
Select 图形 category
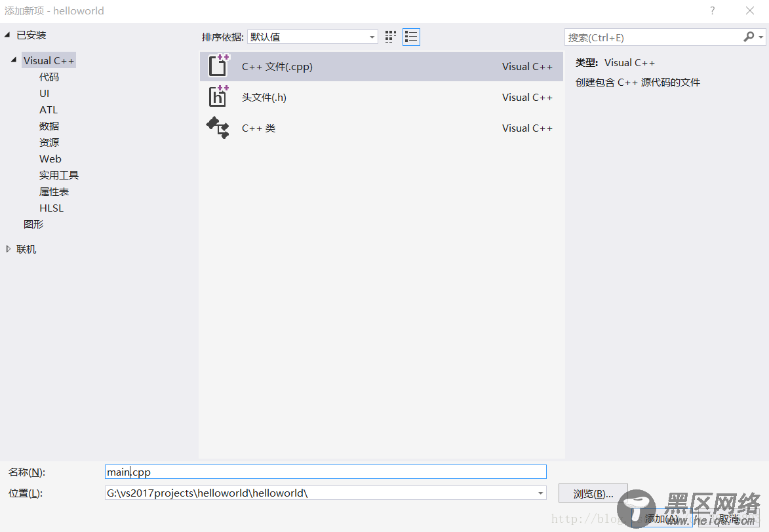[x=33, y=224]
